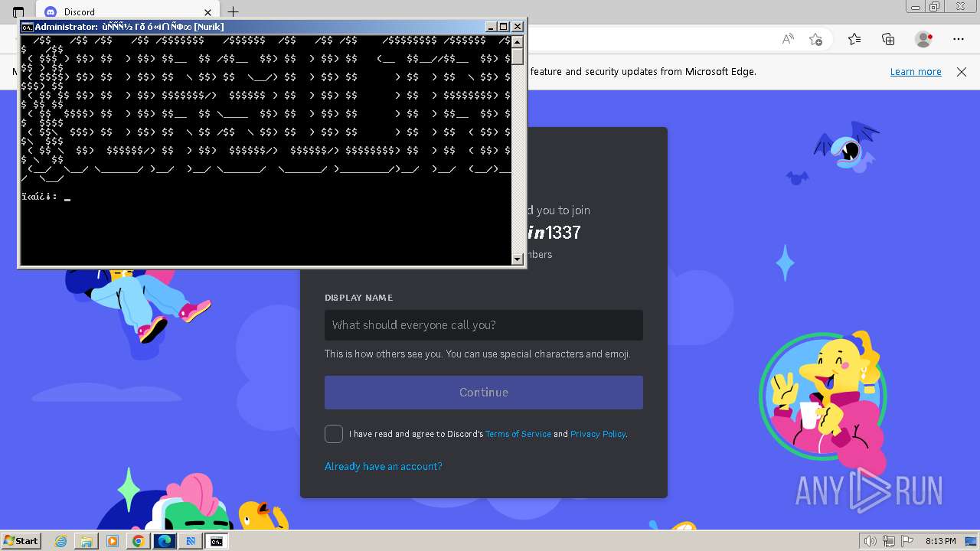The width and height of the screenshot is (980, 551).
Task: Open the Privacy Policy link
Action: pyautogui.click(x=598, y=434)
